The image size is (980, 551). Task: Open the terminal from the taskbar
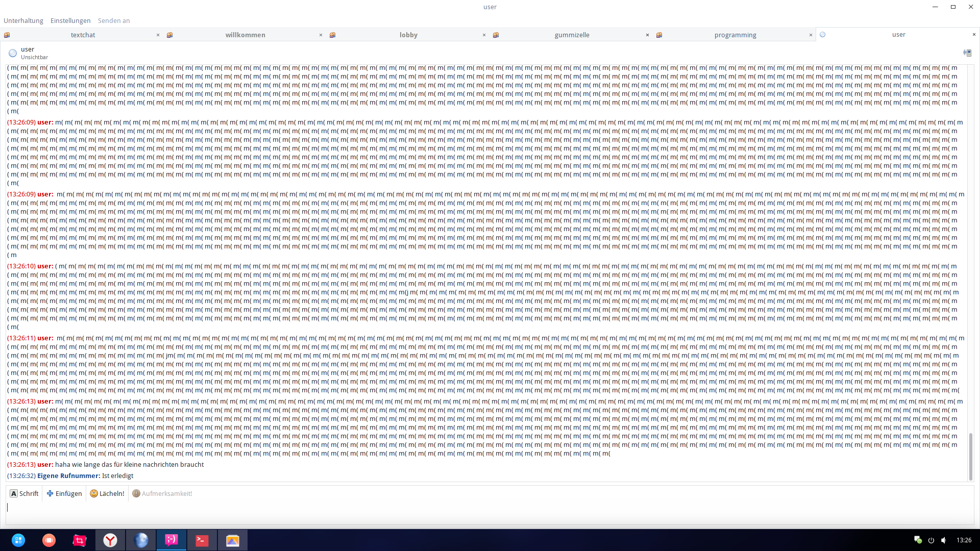point(202,540)
